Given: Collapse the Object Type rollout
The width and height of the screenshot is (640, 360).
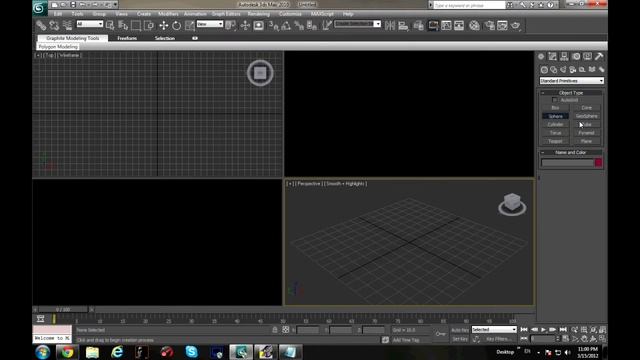Looking at the screenshot, I should pyautogui.click(x=571, y=93).
